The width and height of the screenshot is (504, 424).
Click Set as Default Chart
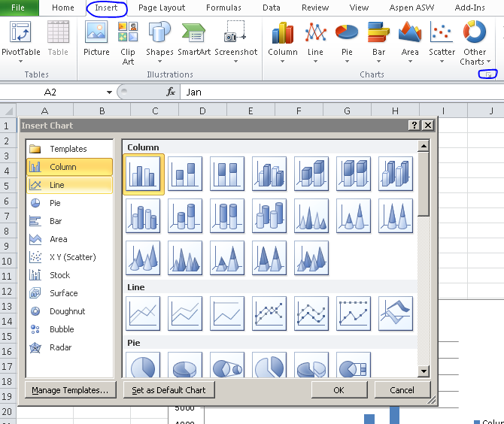click(169, 390)
